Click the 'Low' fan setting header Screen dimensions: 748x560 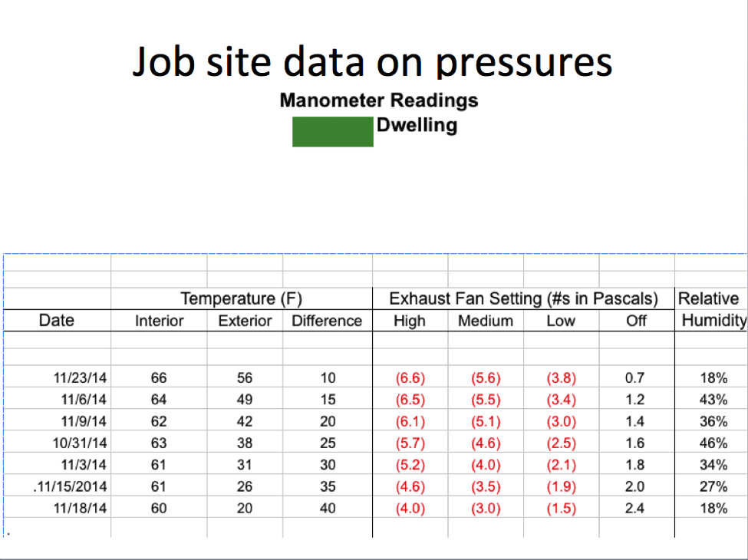tap(561, 321)
